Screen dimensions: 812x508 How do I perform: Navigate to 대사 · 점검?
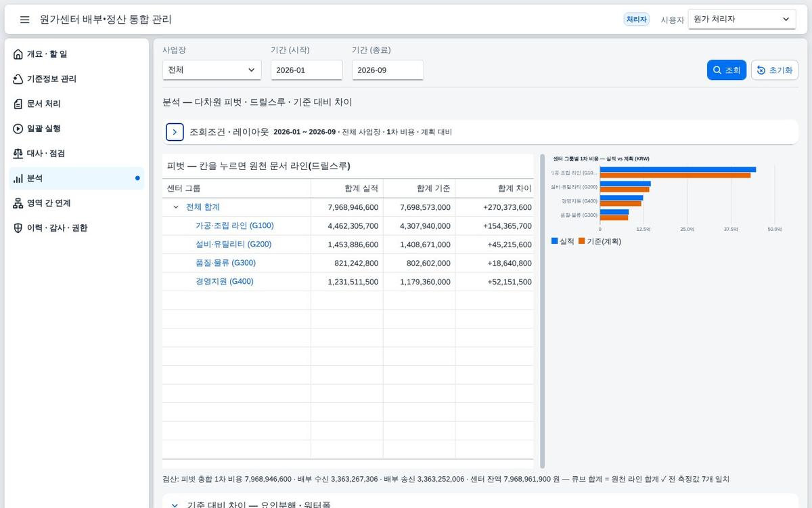tap(76, 154)
